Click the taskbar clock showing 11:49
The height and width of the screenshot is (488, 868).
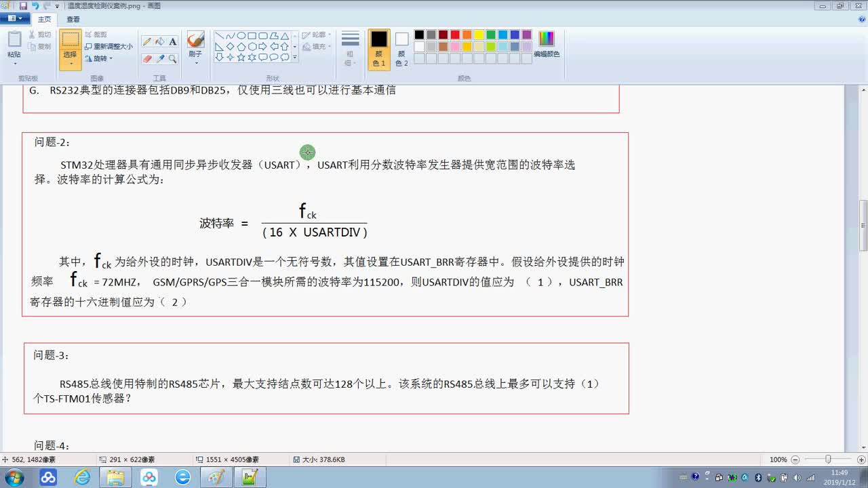(840, 477)
